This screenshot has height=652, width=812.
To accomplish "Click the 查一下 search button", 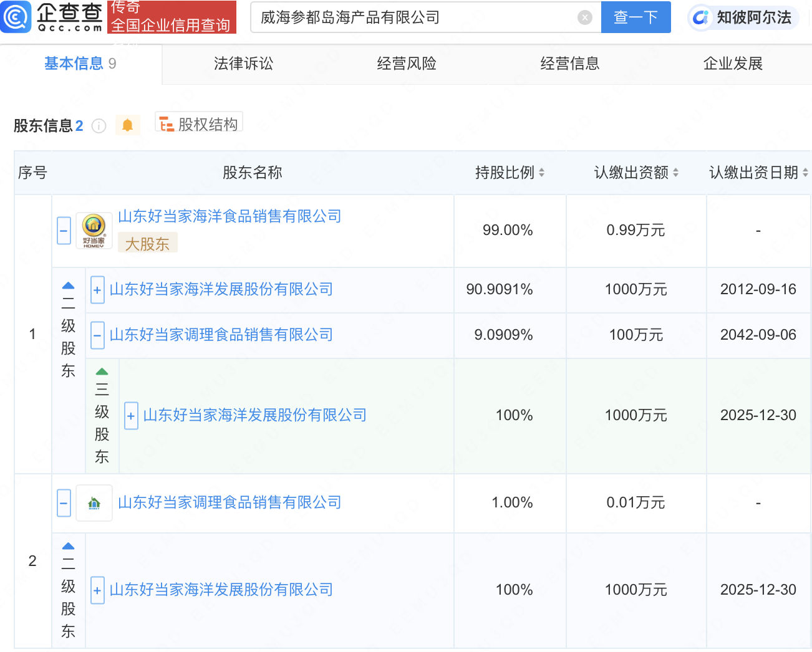I will (636, 17).
